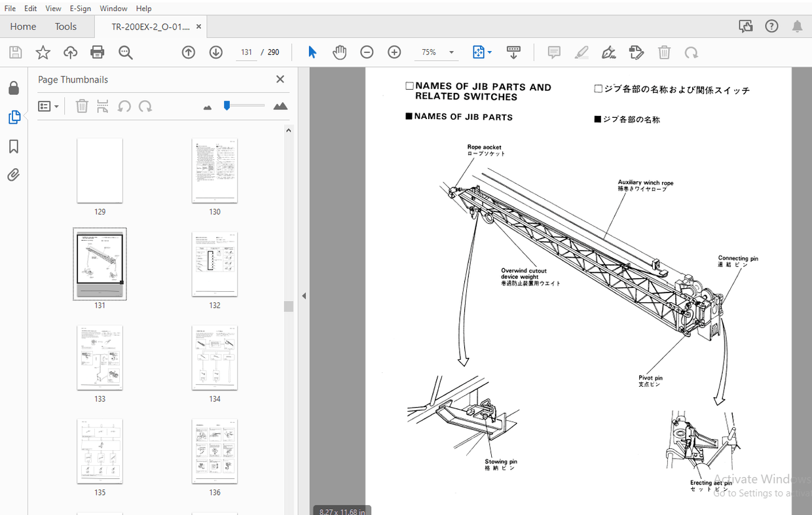The image size is (812, 515).
Task: Enable continuous scrolling page mode
Action: 513,52
